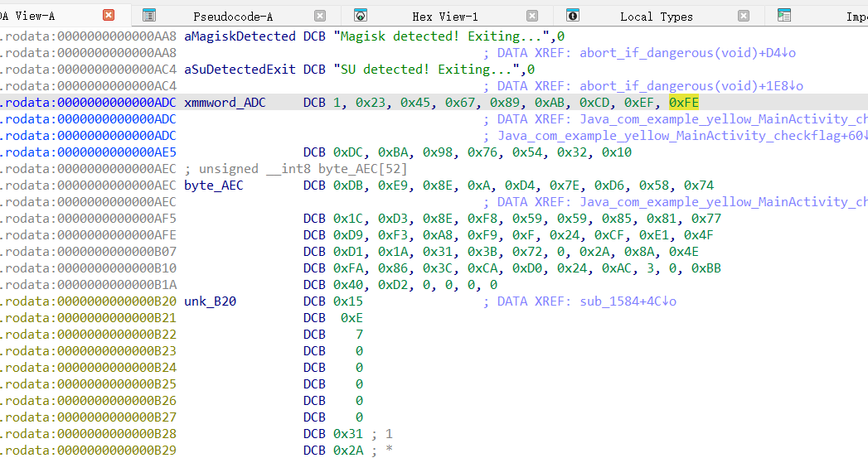Follow xref sub_1584+4C
This screenshot has width=868, height=458.
tap(628, 301)
